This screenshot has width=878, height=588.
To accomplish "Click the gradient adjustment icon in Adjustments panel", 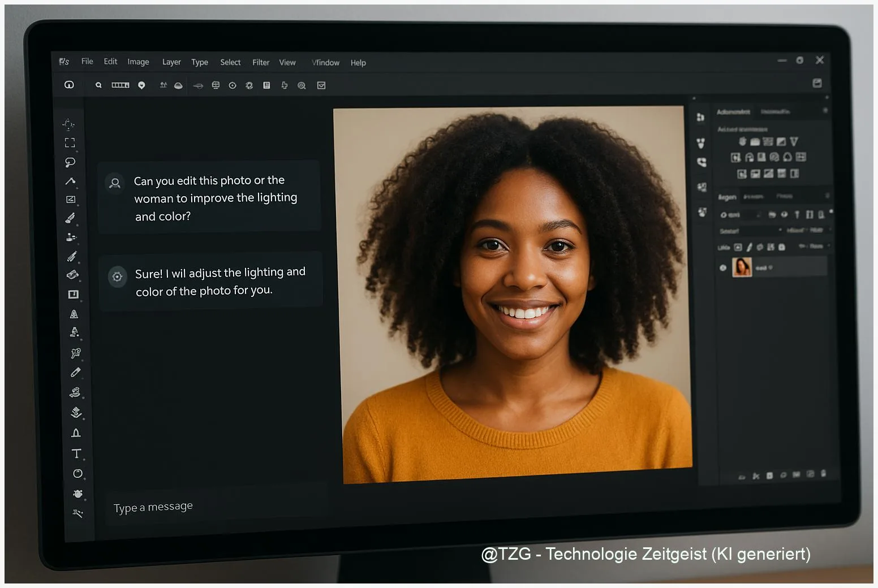I will pos(781,141).
